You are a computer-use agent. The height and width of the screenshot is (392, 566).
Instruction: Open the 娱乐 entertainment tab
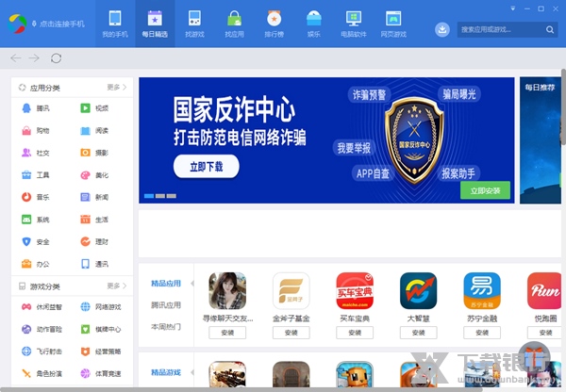(x=314, y=24)
